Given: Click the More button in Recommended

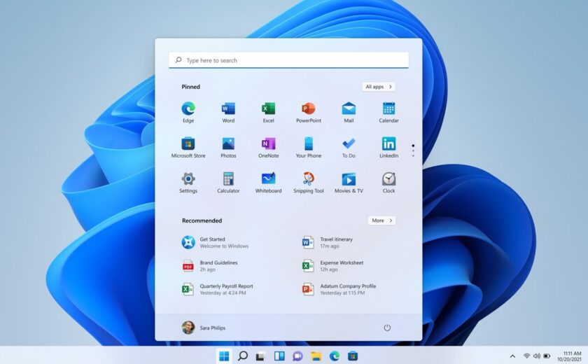Looking at the screenshot, I should (381, 220).
